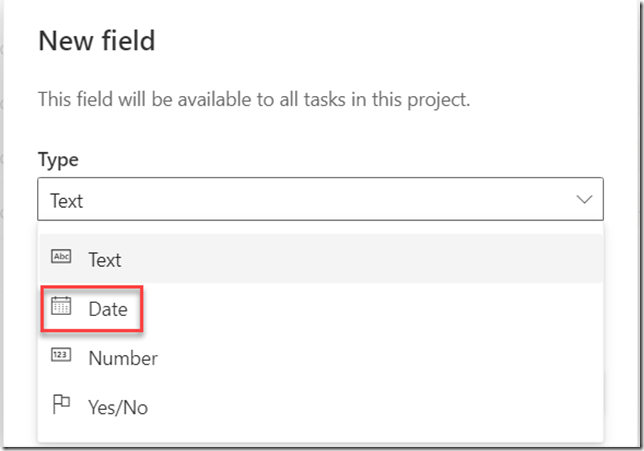Select the Text field type option
Screen dimensions: 644x451
[x=104, y=259]
